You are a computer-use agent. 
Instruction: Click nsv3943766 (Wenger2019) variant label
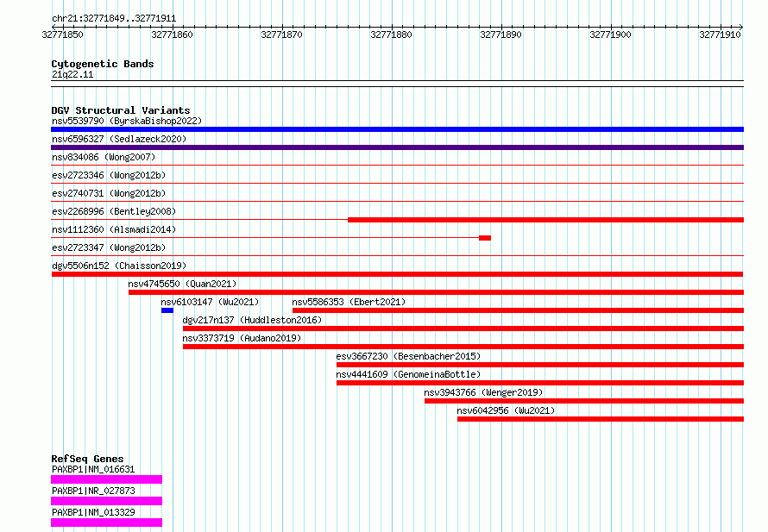coord(483,392)
